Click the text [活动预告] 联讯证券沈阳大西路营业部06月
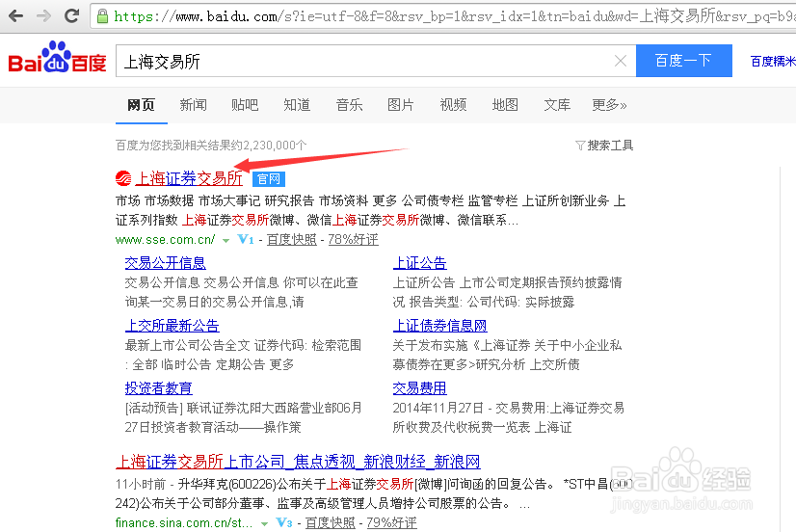This screenshot has height=532, width=796. coord(244,408)
